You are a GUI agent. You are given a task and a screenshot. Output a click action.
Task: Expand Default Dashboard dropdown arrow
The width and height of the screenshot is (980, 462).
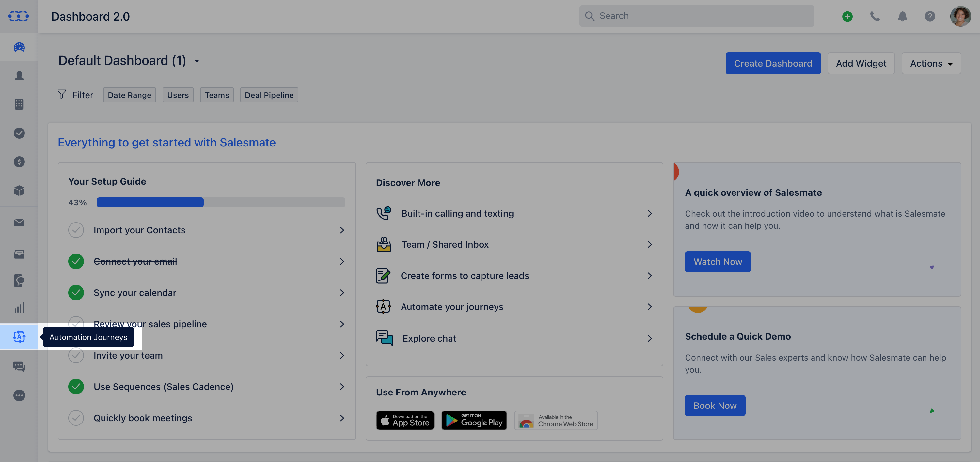197,61
